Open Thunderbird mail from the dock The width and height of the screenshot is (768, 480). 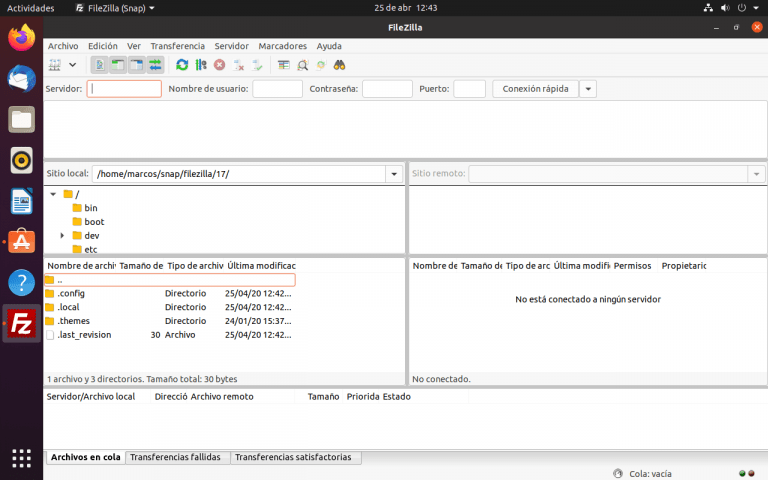[22, 78]
